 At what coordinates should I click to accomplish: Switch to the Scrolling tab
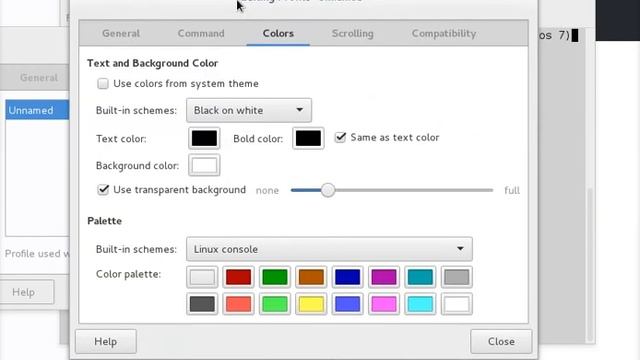click(x=353, y=33)
